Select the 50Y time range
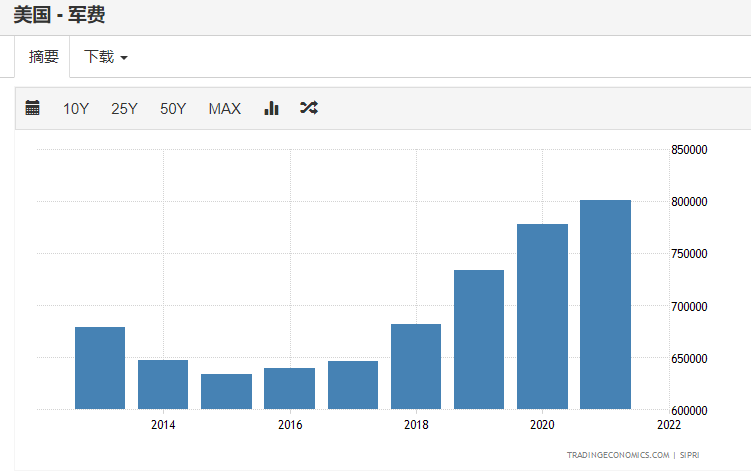The width and height of the screenshot is (751, 474). pos(173,109)
